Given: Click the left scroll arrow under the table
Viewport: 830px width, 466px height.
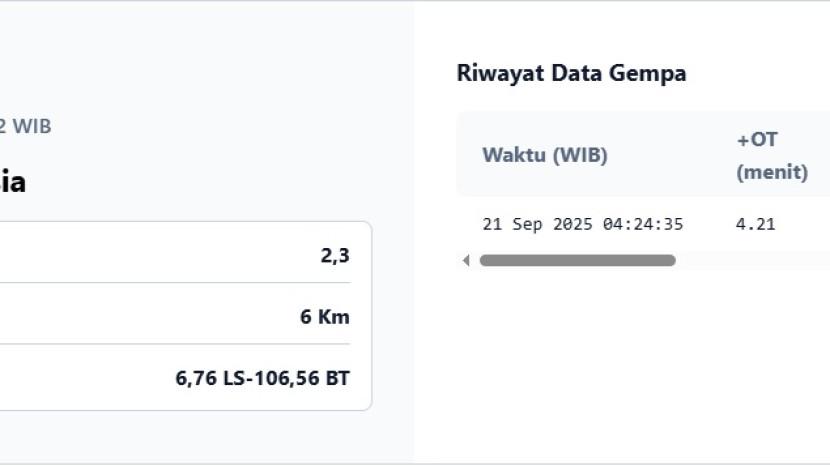Looking at the screenshot, I should (466, 261).
